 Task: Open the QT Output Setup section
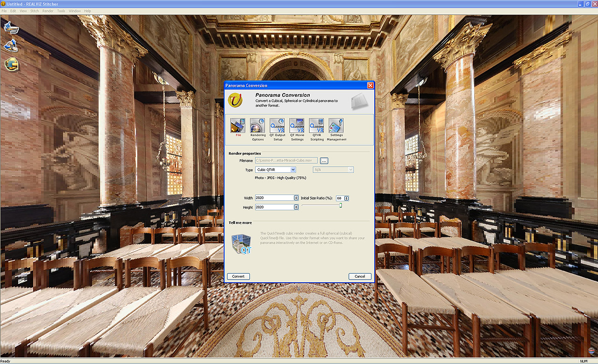(x=277, y=126)
